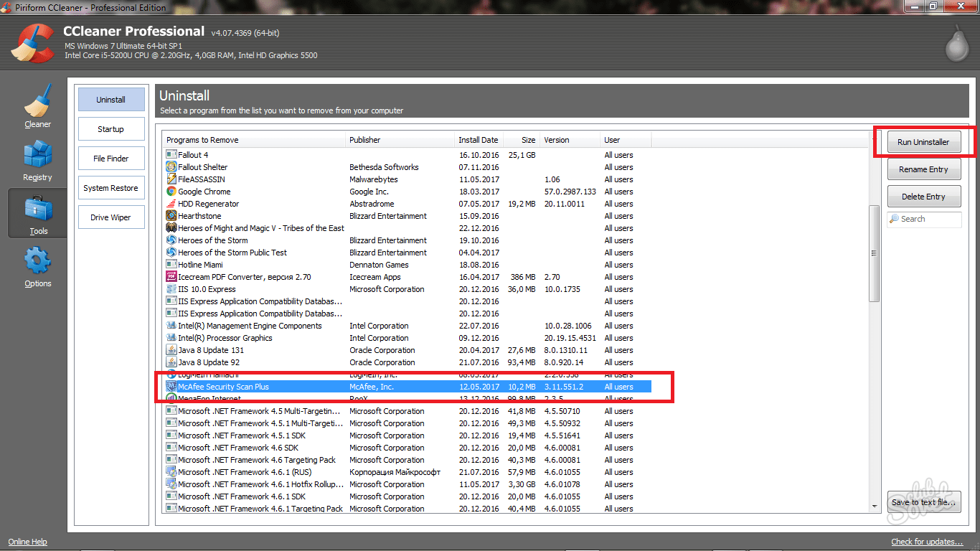Click the Fallout Shelter program icon
The image size is (980, 551).
[171, 167]
